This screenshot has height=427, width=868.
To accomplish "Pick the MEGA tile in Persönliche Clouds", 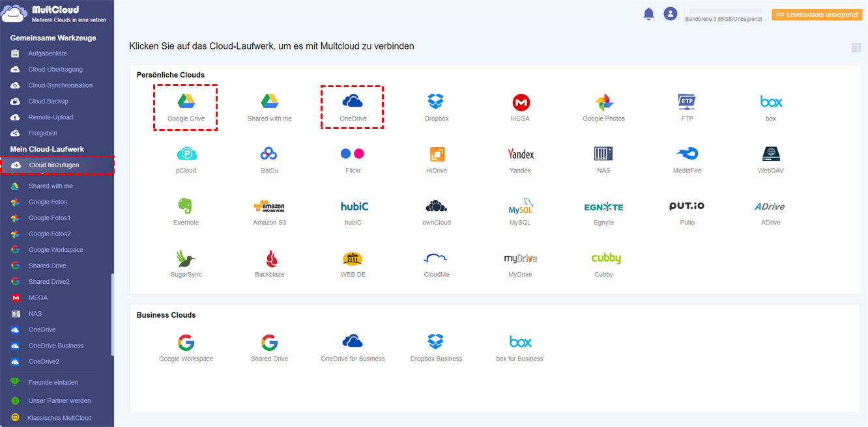I will [520, 107].
